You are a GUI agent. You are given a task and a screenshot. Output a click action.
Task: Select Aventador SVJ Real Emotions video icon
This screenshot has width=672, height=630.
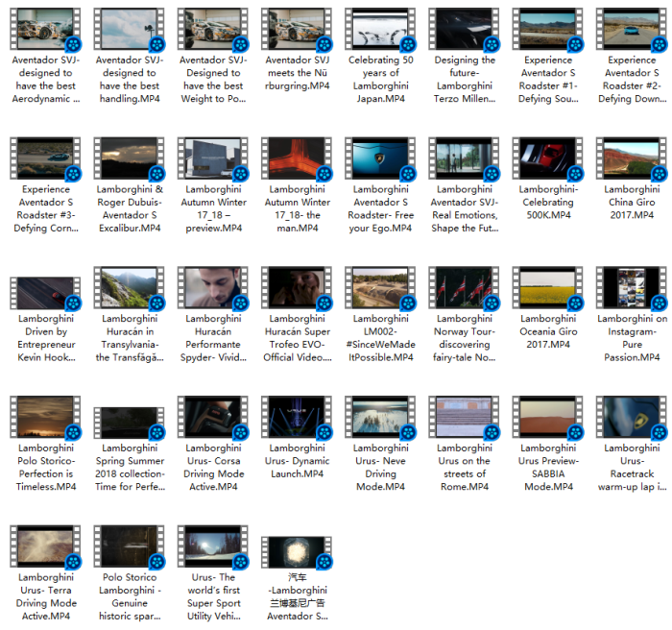click(464, 158)
